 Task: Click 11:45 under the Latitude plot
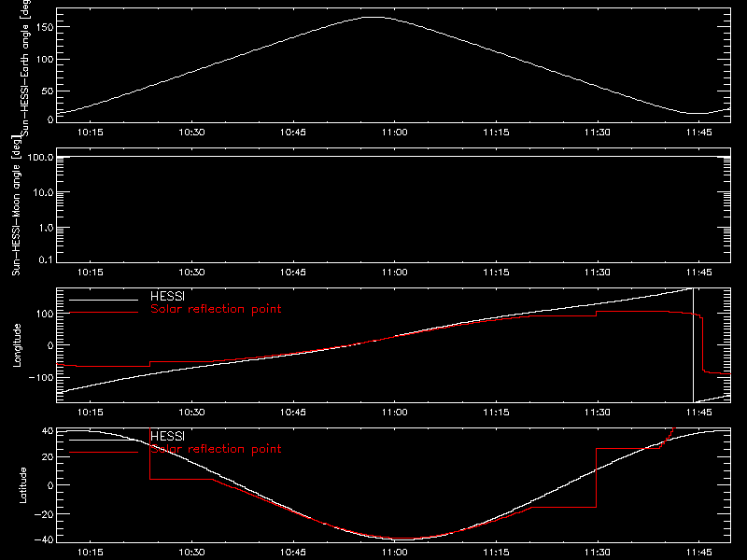point(698,553)
